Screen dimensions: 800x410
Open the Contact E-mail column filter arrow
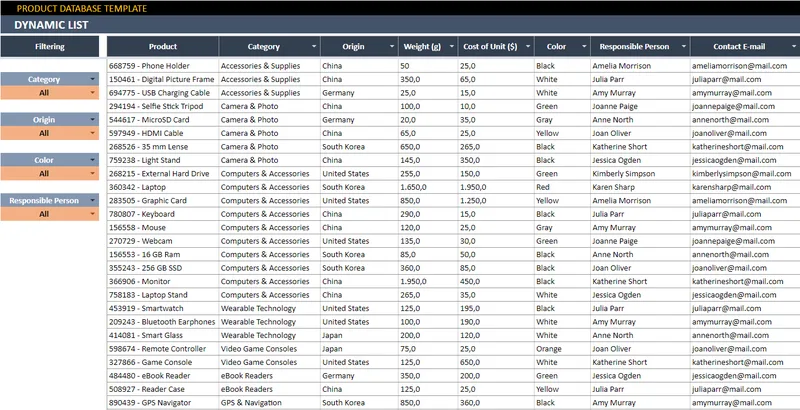pyautogui.click(x=793, y=46)
